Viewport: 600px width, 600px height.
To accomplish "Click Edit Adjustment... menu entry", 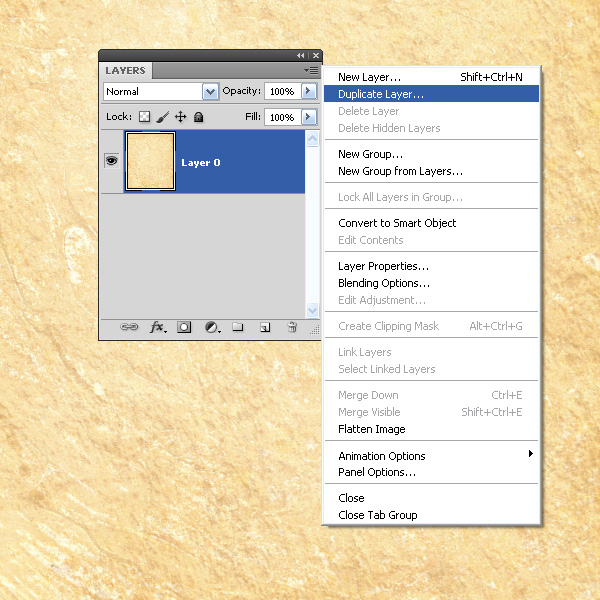I will [x=431, y=300].
